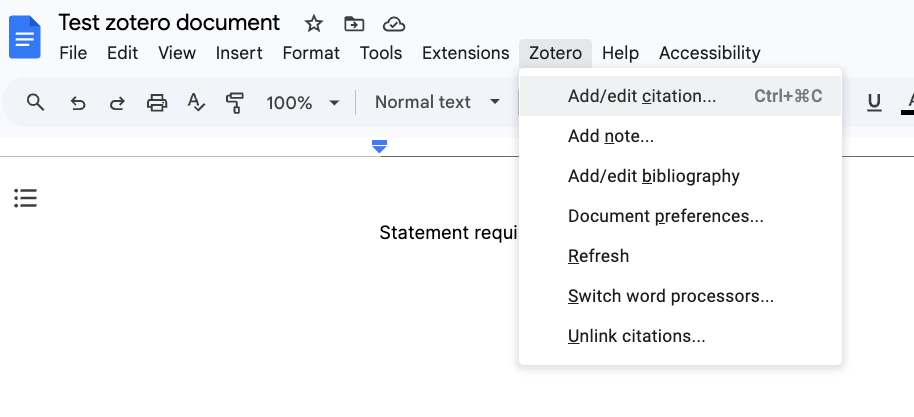Open the Insert menu
This screenshot has height=417, width=914.
pyautogui.click(x=239, y=53)
